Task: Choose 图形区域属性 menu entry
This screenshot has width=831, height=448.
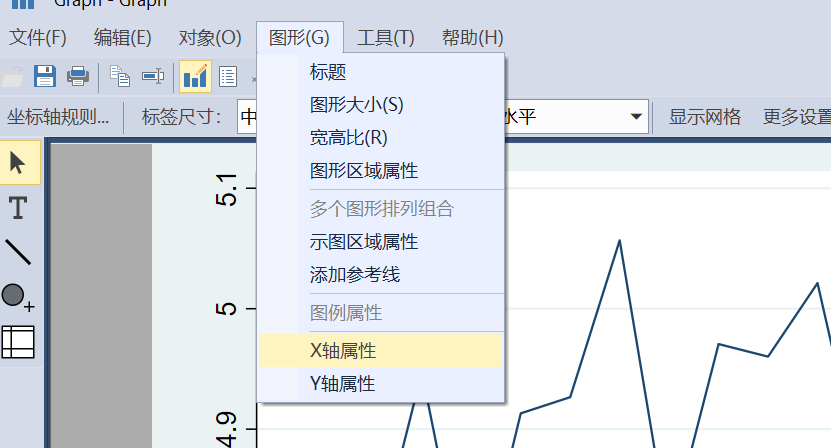Action: (381, 171)
